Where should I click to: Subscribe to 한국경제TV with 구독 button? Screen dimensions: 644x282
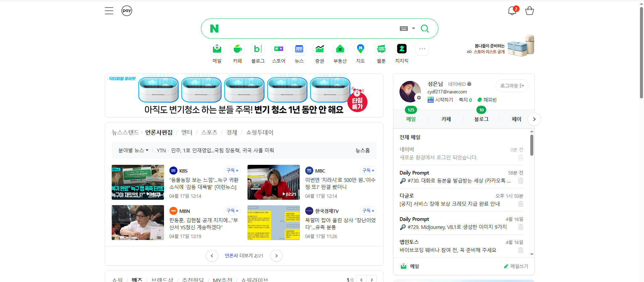(x=368, y=211)
